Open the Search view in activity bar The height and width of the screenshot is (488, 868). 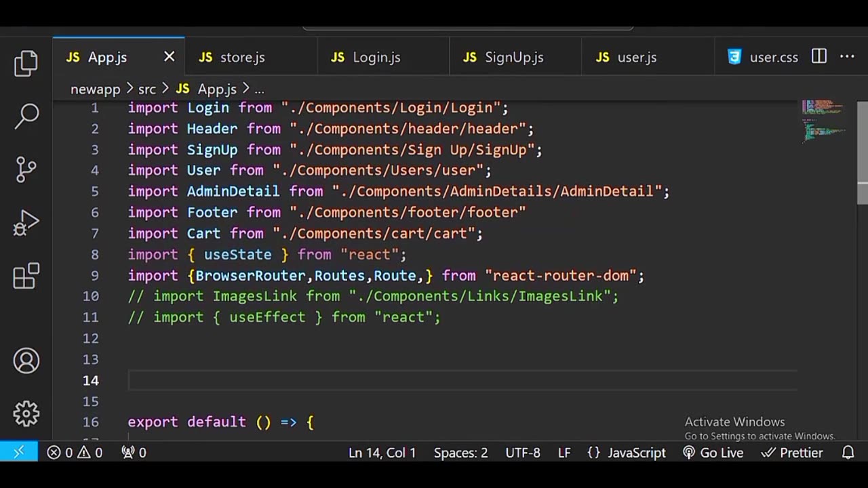(x=26, y=116)
